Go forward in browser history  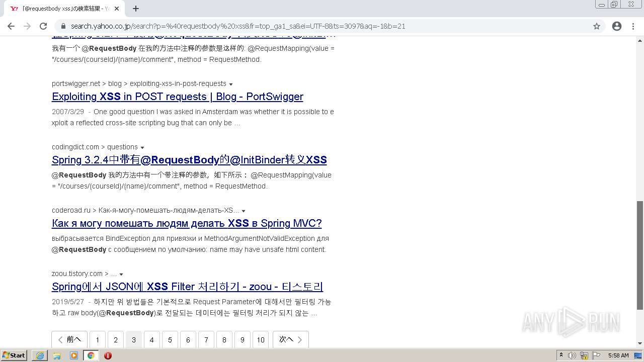pyautogui.click(x=27, y=26)
